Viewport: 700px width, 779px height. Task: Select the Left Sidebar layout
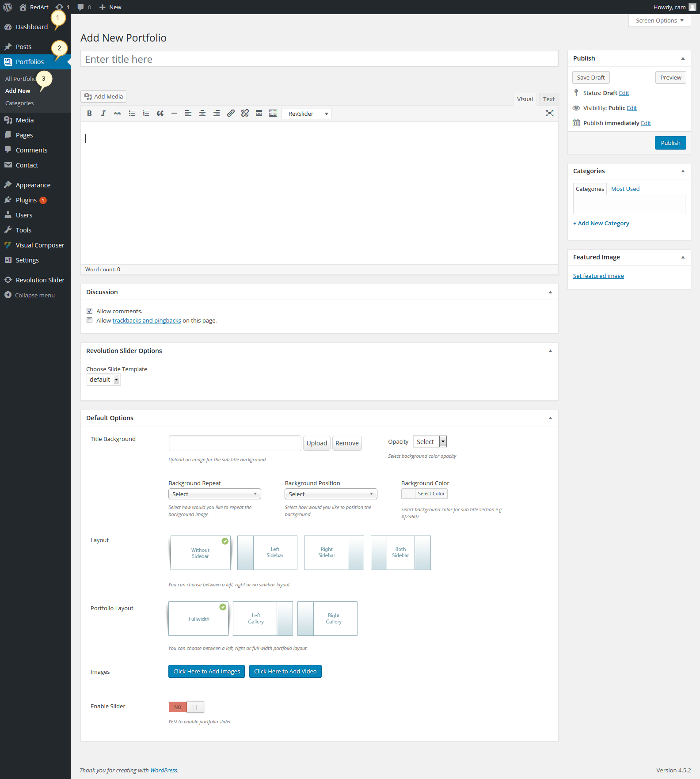tap(267, 553)
